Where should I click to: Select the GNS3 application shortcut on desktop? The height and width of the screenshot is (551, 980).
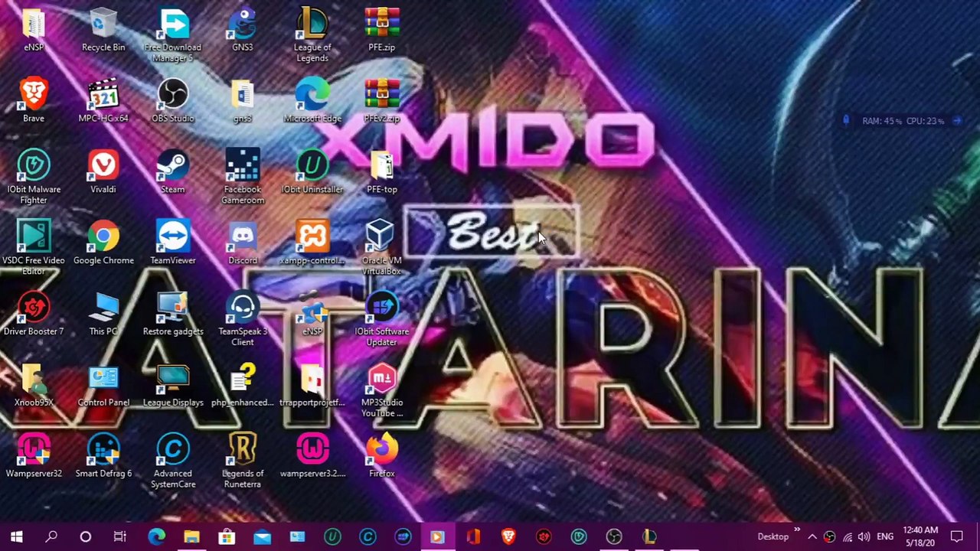pyautogui.click(x=243, y=31)
